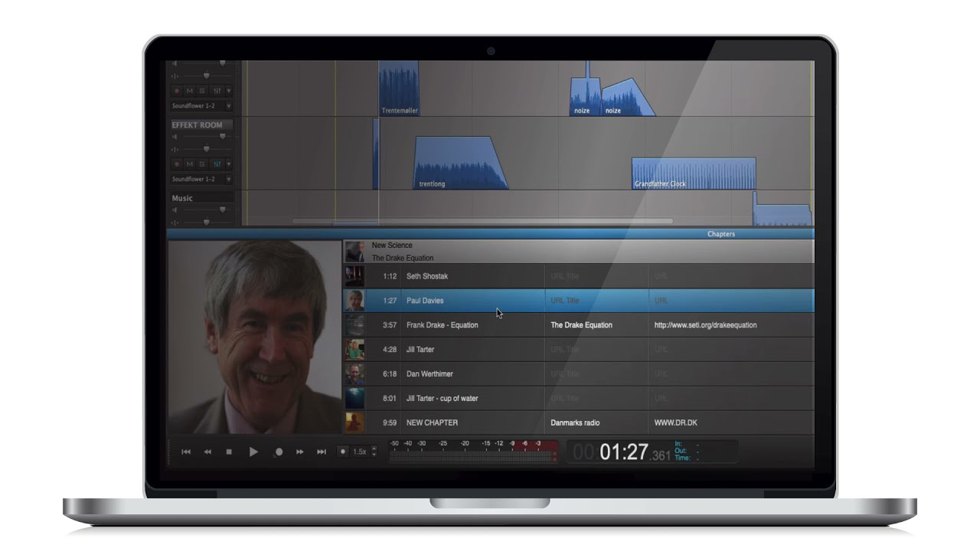Select the trentlong audio clip
Image resolution: width=980 pixels, height=551 pixels.
pyautogui.click(x=461, y=163)
